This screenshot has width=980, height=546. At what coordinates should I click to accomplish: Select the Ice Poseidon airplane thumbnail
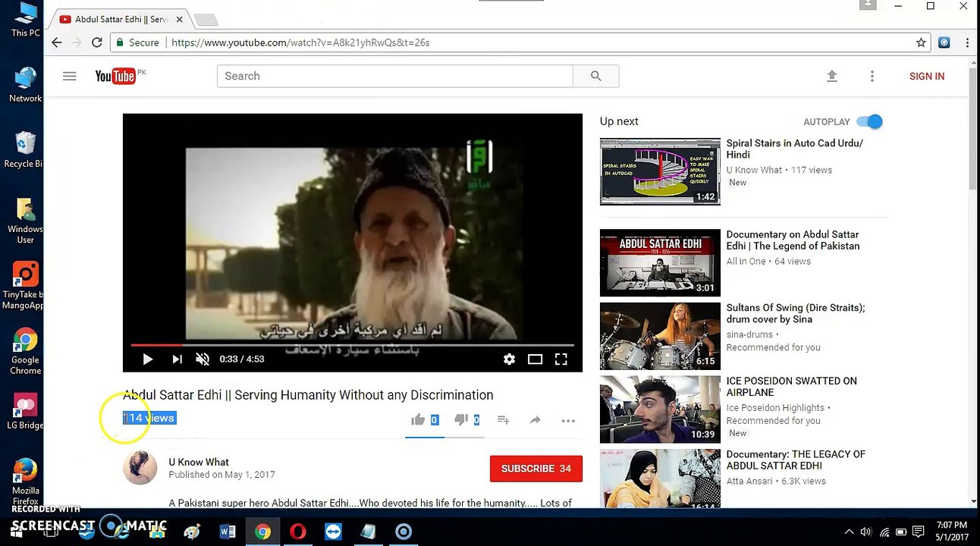pyautogui.click(x=660, y=409)
